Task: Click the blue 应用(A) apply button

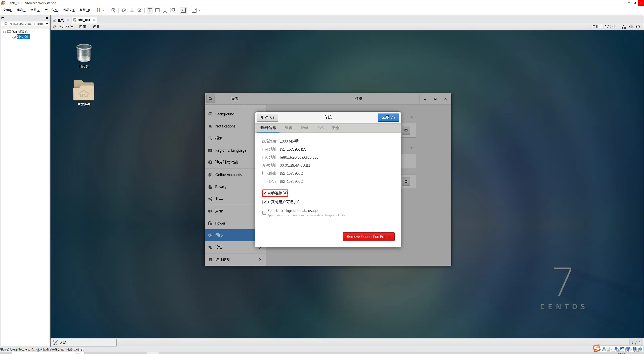Action: point(388,117)
